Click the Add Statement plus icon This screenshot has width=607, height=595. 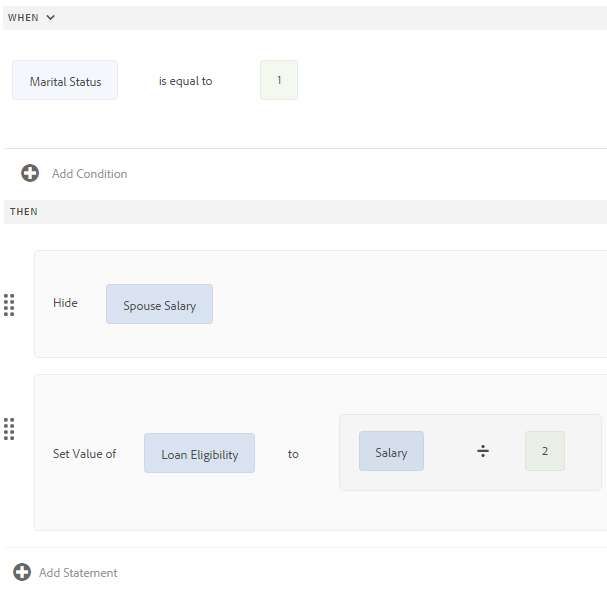(x=22, y=572)
